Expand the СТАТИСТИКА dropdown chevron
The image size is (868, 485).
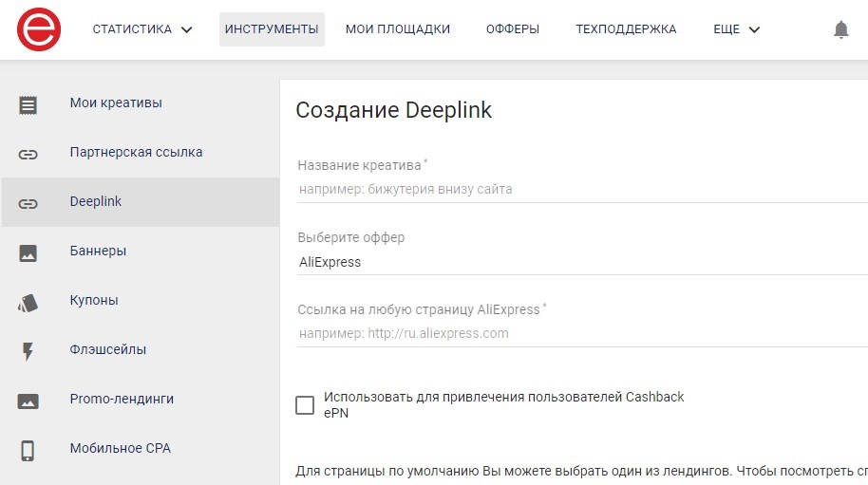click(186, 29)
